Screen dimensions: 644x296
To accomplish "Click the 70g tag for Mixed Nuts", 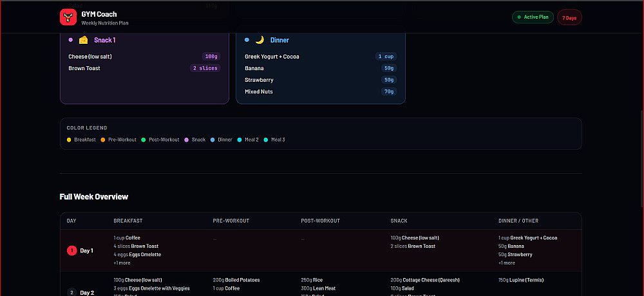I will [x=389, y=91].
